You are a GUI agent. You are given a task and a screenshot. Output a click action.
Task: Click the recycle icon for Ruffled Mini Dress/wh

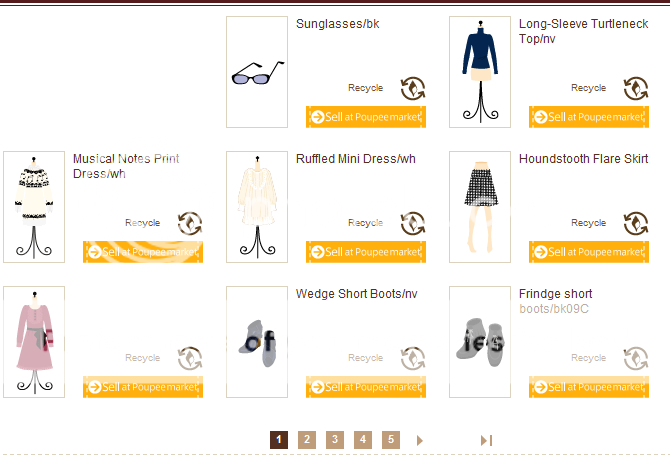tap(413, 223)
